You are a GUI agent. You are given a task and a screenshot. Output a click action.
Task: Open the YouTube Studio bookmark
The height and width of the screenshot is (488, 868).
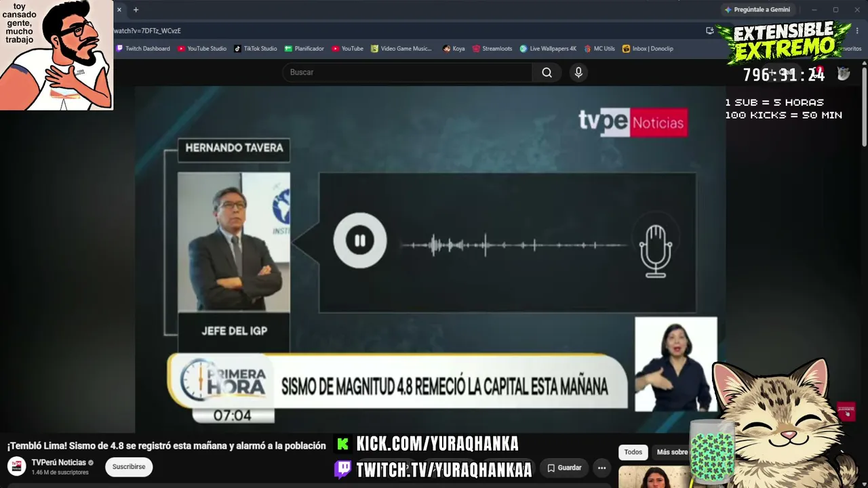click(x=202, y=49)
